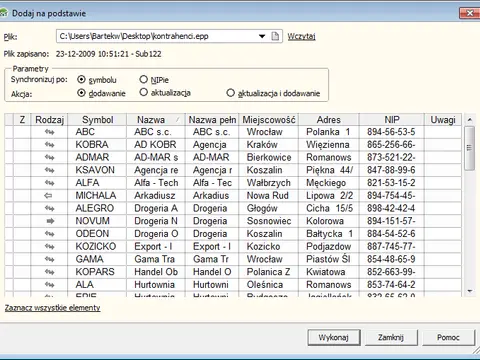Viewport: 480px width, 360px height.
Task: Click the Zamknij button
Action: (x=391, y=337)
